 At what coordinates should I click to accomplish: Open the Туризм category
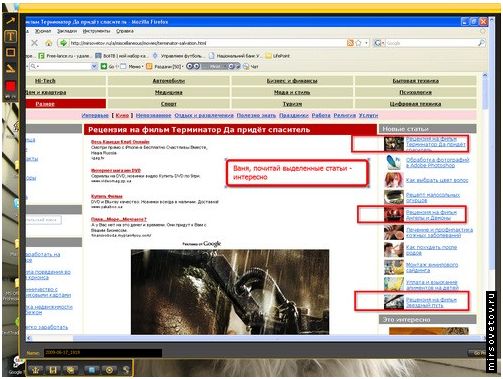292,104
